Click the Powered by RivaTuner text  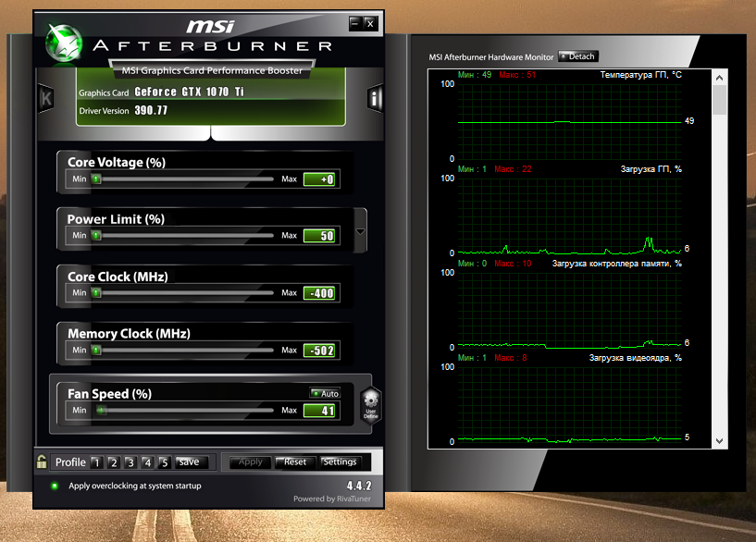[332, 499]
